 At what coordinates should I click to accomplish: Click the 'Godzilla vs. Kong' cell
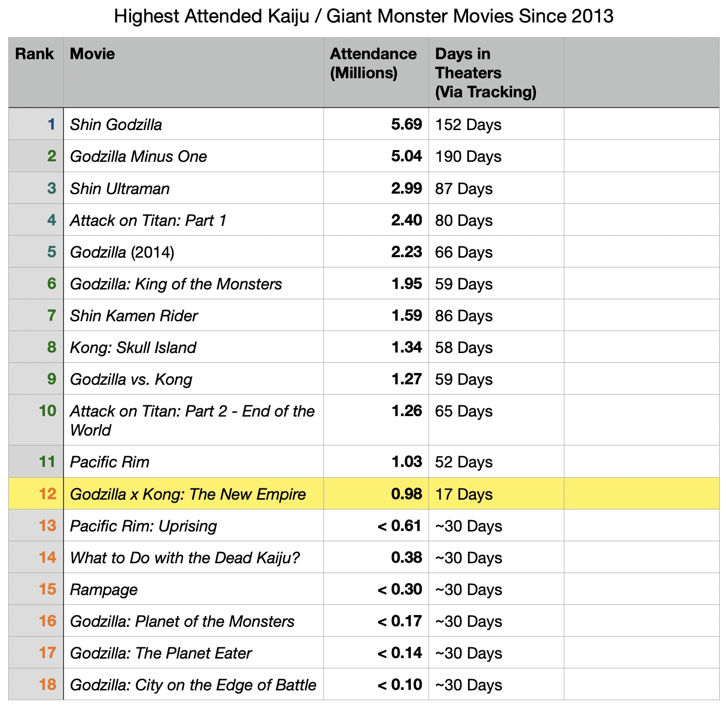[x=193, y=378]
